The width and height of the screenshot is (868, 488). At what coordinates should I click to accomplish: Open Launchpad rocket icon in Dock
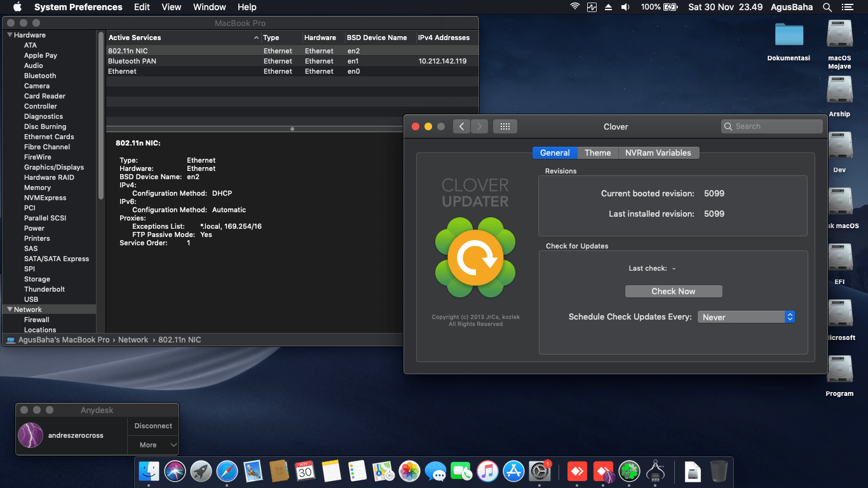point(201,471)
